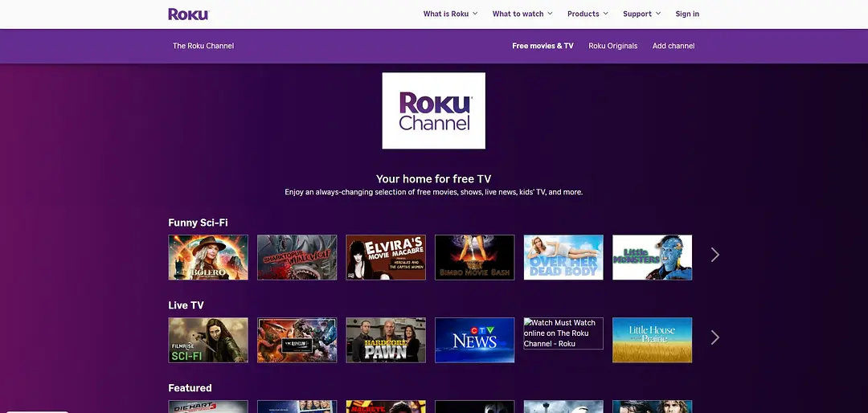Watch the CTV News live channel
This screenshot has width=868, height=413.
point(474,340)
